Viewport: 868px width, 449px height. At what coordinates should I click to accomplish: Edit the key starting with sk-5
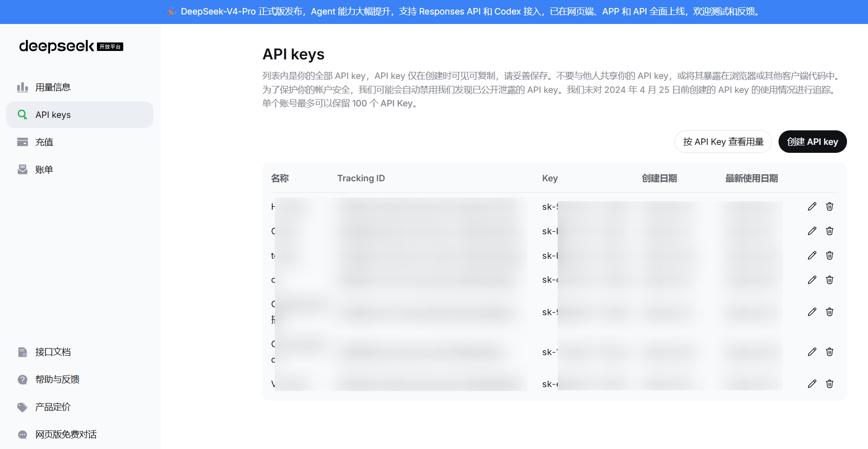coord(812,207)
